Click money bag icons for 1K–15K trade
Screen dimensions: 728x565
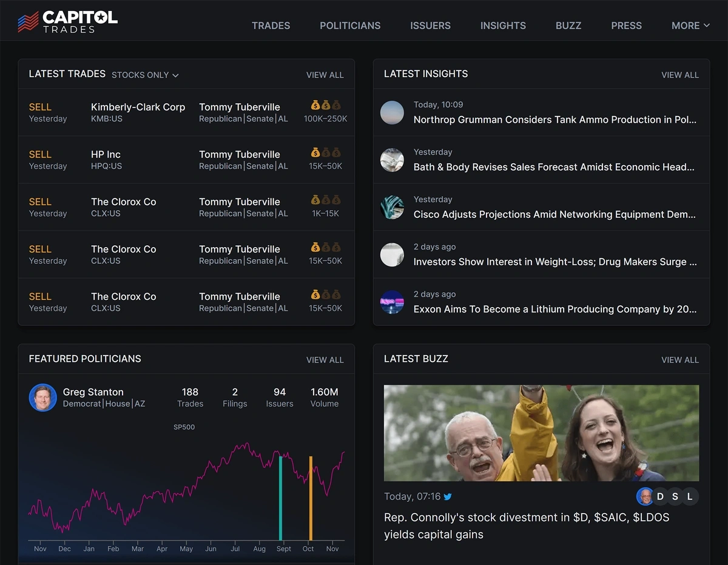click(326, 200)
